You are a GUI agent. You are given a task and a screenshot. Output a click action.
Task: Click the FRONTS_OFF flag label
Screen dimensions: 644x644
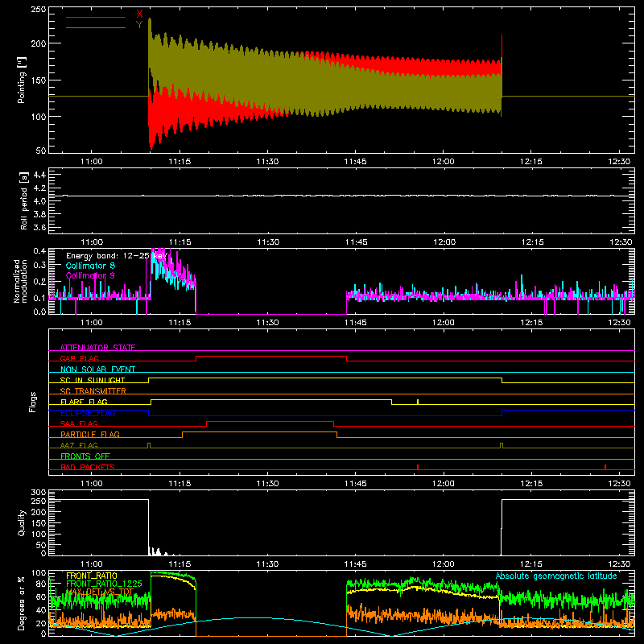85,456
